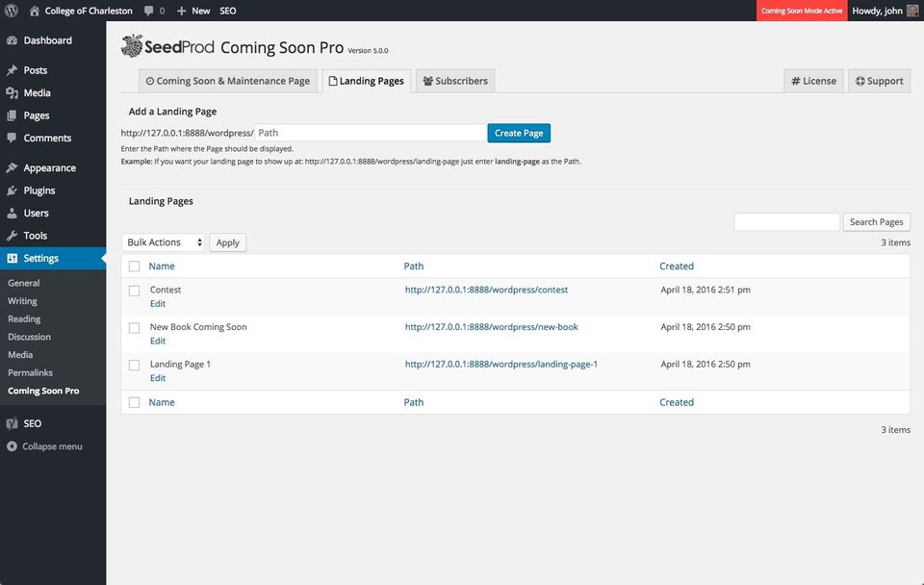Viewport: 924px width, 585px height.
Task: Click the Apply button
Action: [x=227, y=242]
